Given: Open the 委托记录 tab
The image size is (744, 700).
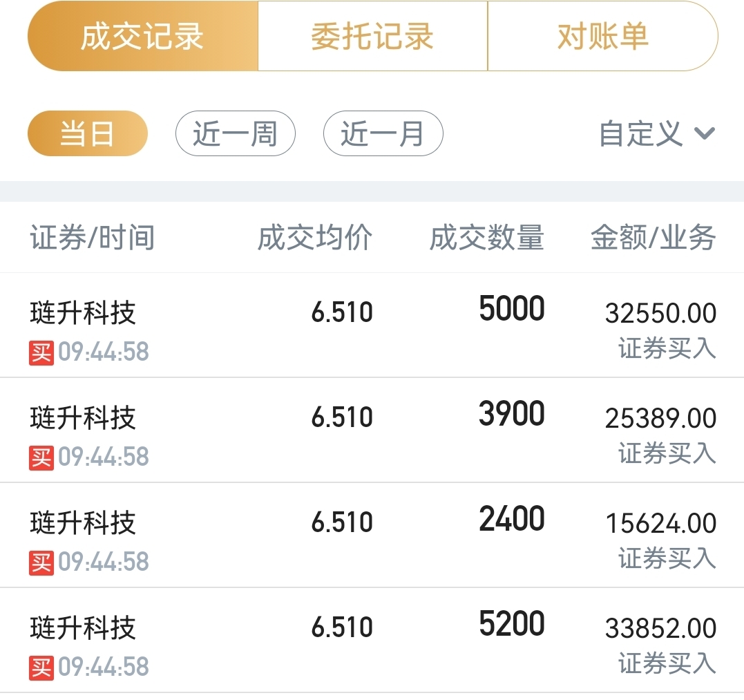Looking at the screenshot, I should [x=372, y=37].
